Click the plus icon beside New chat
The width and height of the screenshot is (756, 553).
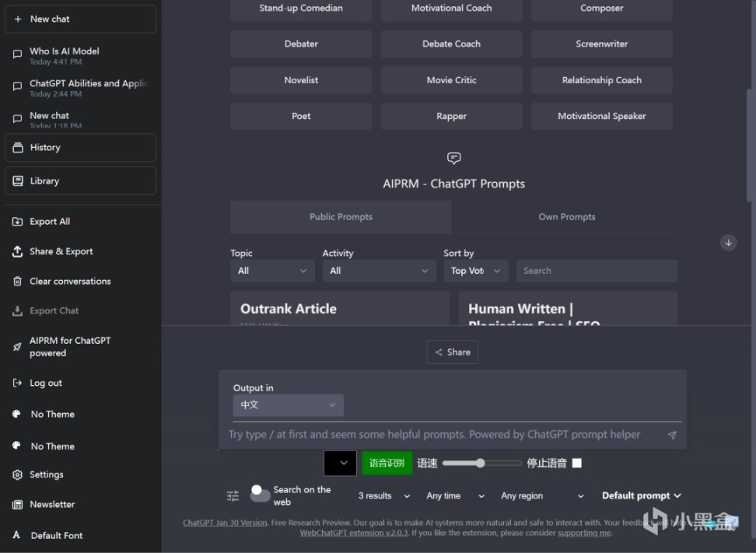tap(18, 19)
